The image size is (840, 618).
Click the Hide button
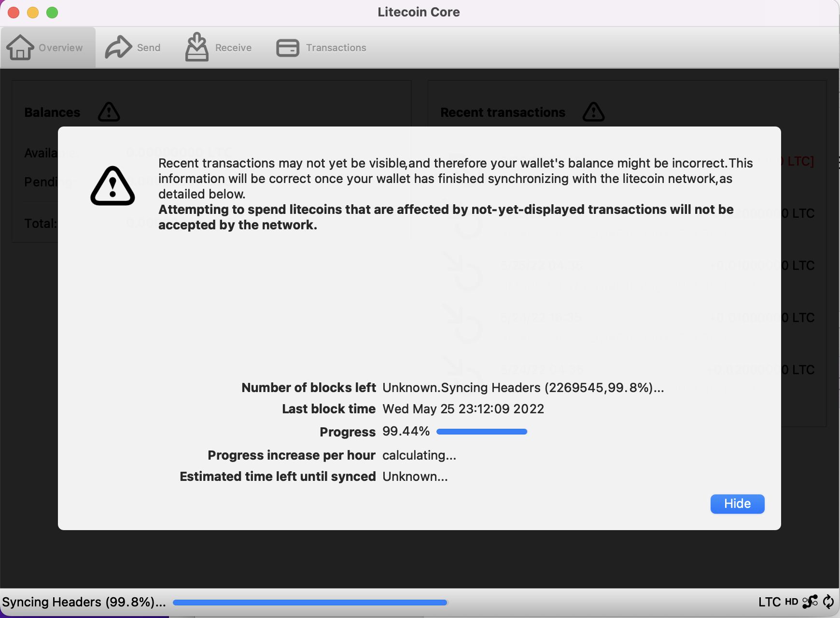tap(737, 504)
